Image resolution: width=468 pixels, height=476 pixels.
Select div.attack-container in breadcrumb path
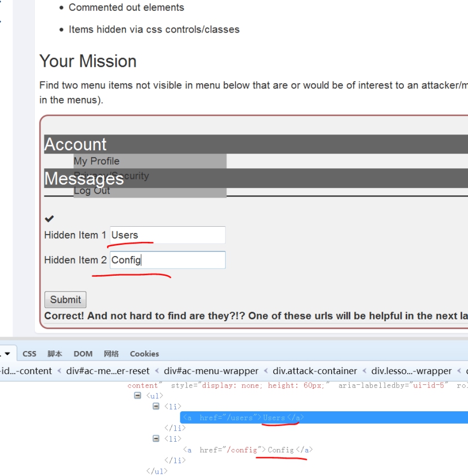(x=315, y=371)
